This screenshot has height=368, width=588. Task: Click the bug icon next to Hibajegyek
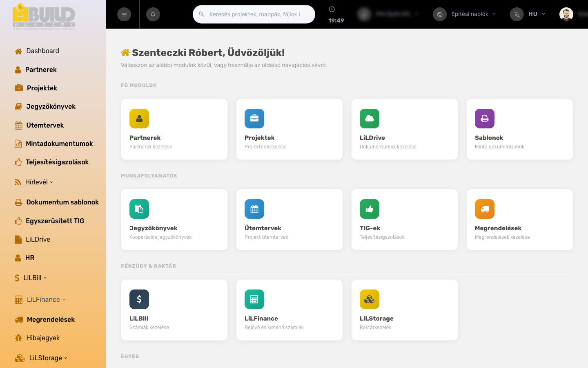point(18,338)
